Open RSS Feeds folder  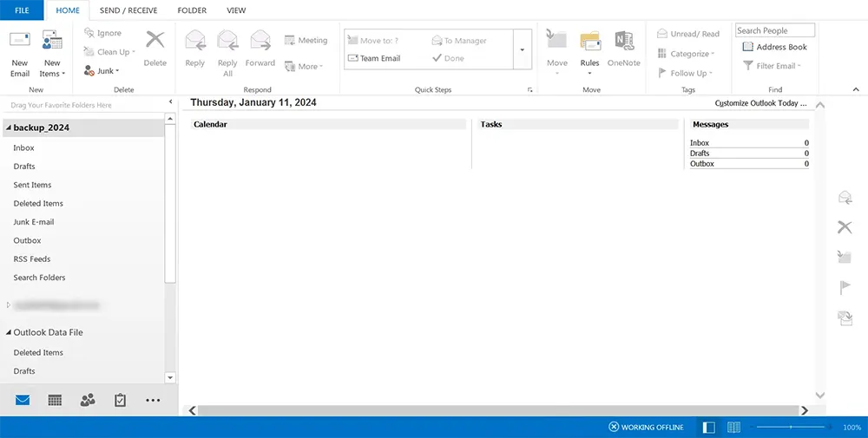point(31,258)
